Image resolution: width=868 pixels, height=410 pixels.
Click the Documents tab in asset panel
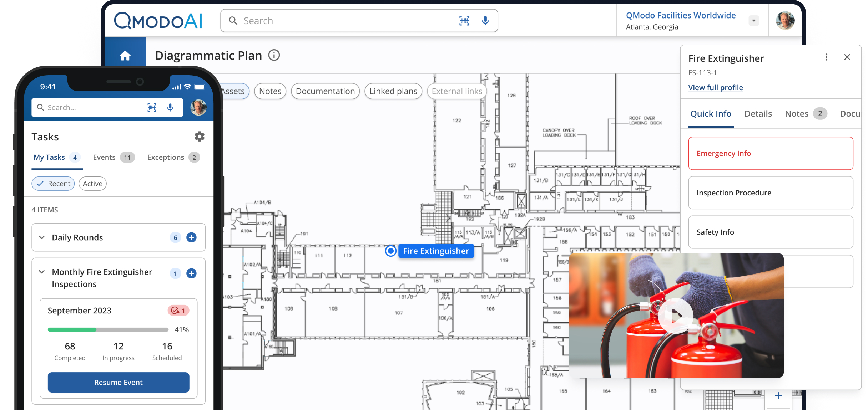coord(850,114)
